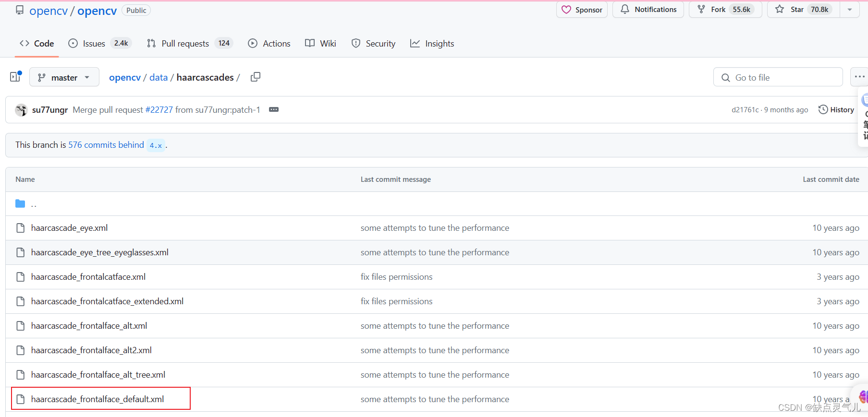Open the more options ellipsis menu

(859, 77)
